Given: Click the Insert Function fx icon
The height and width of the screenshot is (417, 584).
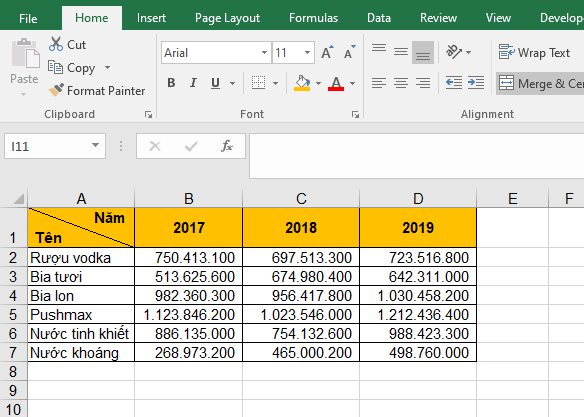Looking at the screenshot, I should click(226, 146).
